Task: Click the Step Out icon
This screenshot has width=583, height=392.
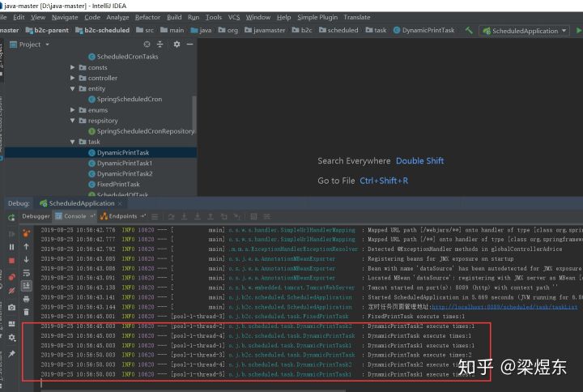Action: (211, 216)
